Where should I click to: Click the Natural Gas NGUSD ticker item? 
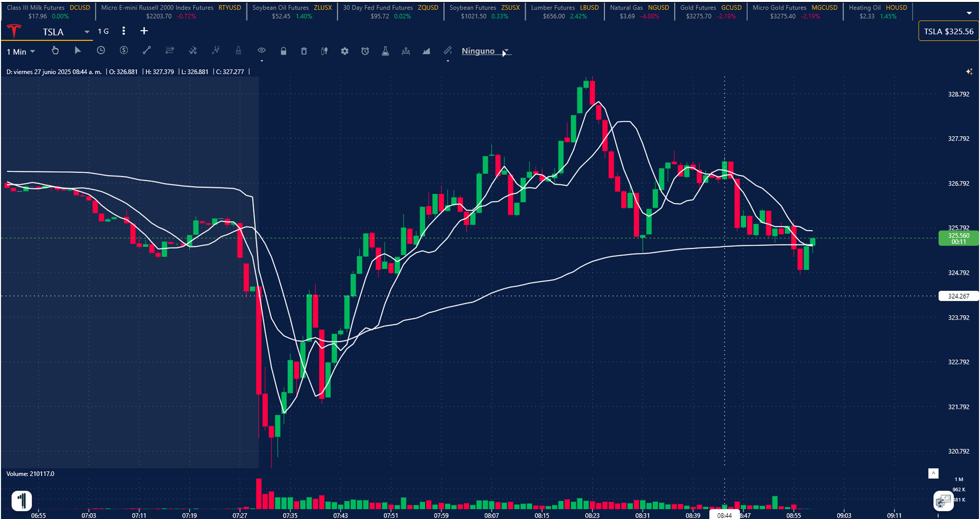pyautogui.click(x=639, y=12)
